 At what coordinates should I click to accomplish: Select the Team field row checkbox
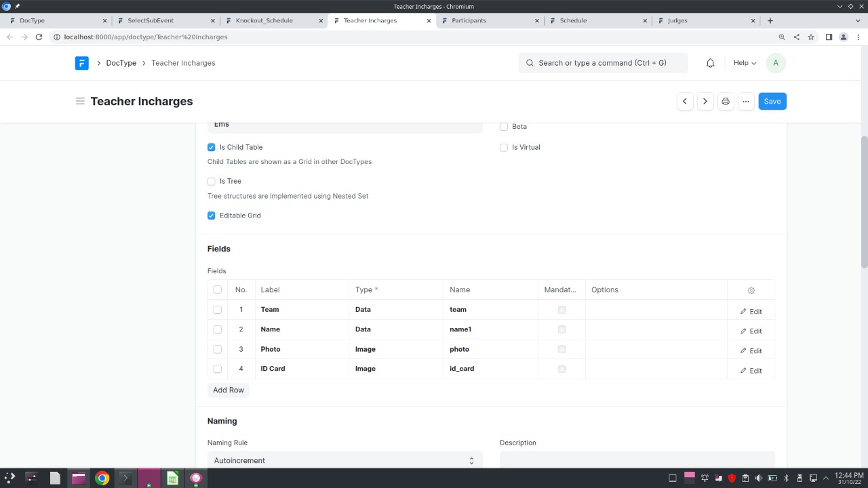[x=217, y=310]
